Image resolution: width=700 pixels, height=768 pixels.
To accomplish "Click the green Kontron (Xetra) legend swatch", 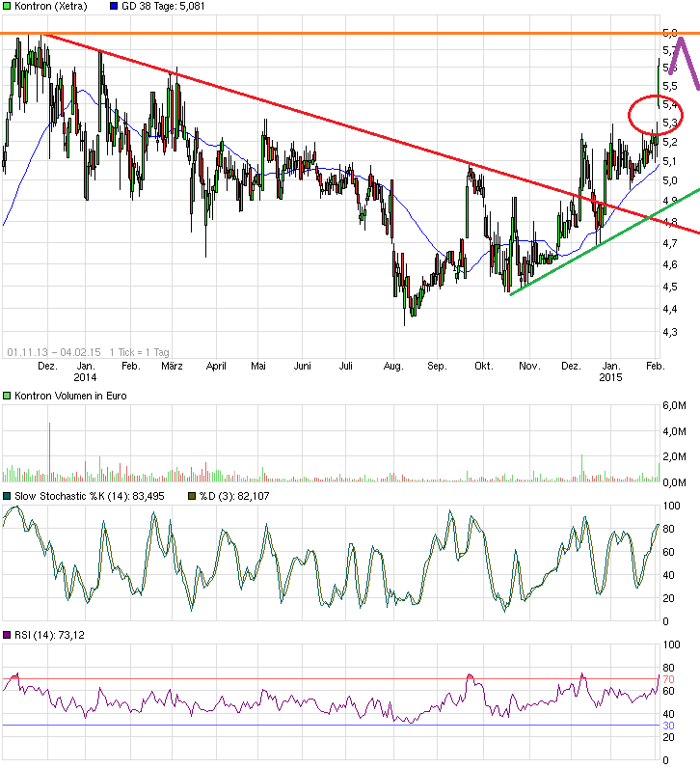I will (x=7, y=7).
